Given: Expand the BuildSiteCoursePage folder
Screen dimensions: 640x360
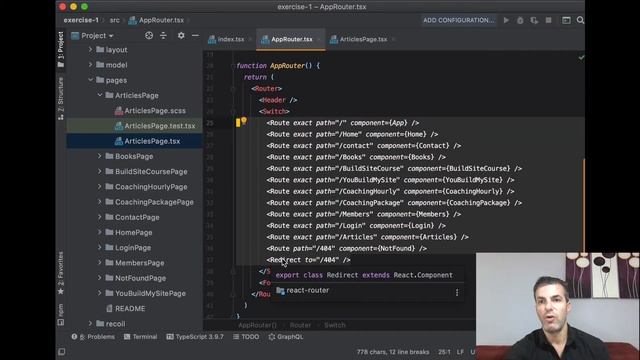Looking at the screenshot, I should (100, 171).
